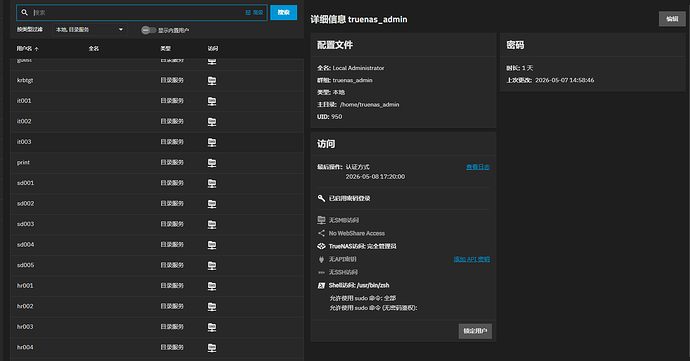The image size is (690, 361).
Task: Click the access icon in it001 row
Action: [x=212, y=101]
